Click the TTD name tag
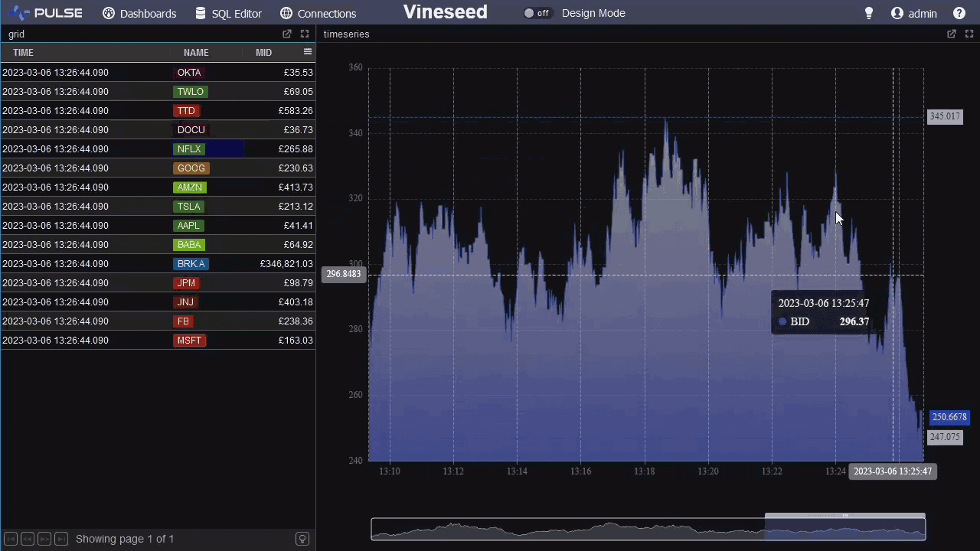This screenshot has height=551, width=980. tap(186, 111)
